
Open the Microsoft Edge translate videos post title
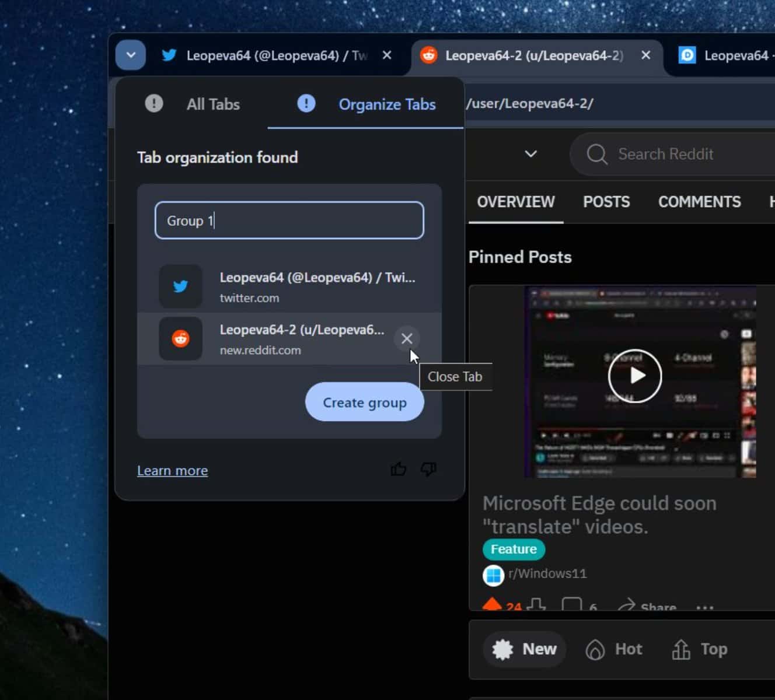click(x=599, y=514)
